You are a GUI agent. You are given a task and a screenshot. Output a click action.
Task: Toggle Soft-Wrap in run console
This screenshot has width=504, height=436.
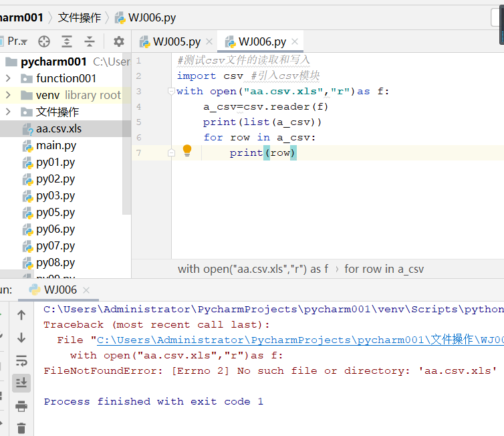click(21, 360)
